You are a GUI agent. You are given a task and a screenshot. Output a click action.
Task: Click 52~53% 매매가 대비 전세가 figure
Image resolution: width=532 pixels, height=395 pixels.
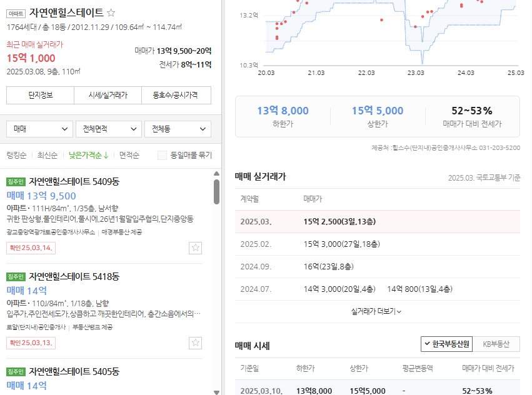coord(472,111)
